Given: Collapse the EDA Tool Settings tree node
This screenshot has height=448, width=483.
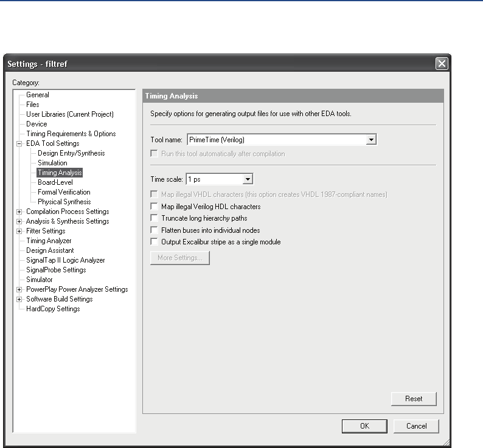Looking at the screenshot, I should tap(19, 143).
